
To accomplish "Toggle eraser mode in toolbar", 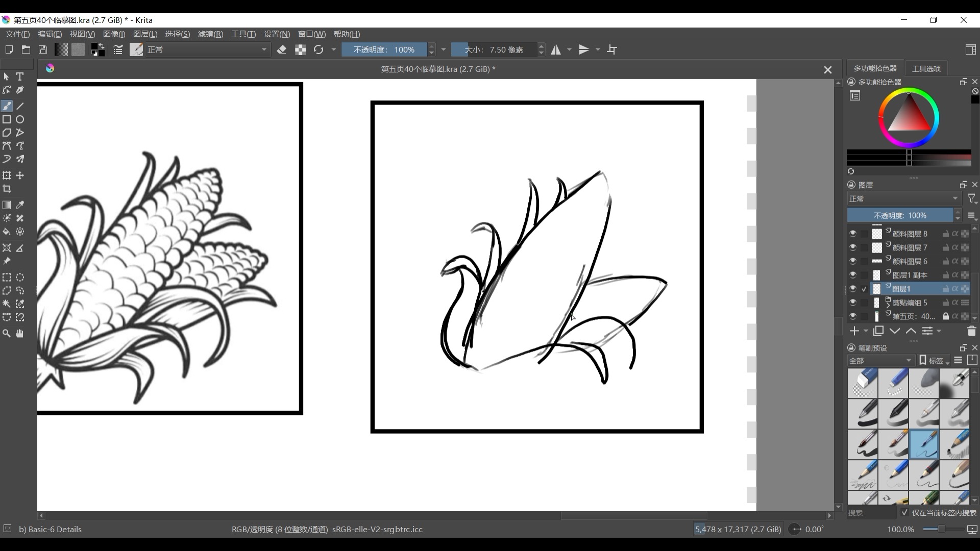I will tap(282, 49).
